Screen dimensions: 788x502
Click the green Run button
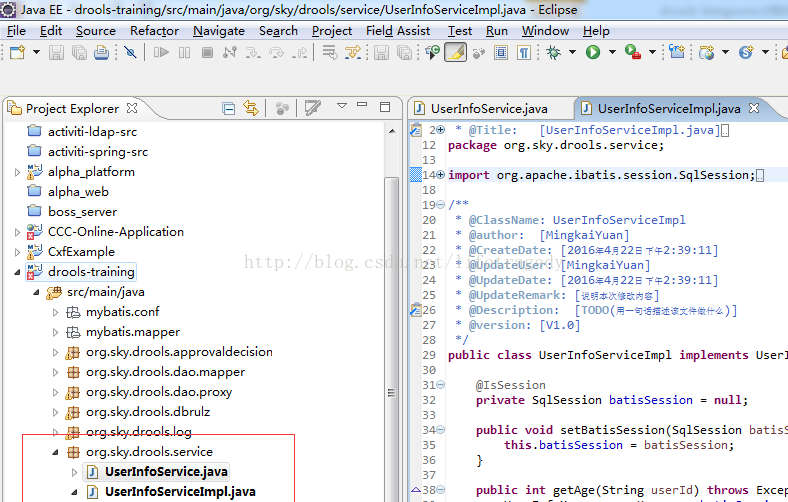(x=593, y=52)
